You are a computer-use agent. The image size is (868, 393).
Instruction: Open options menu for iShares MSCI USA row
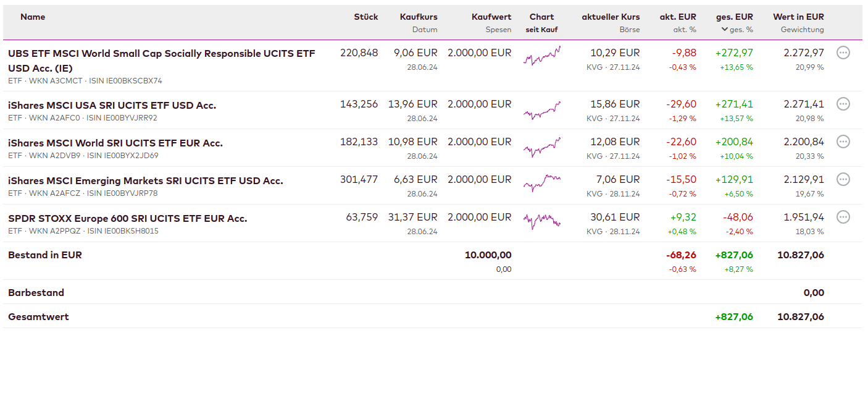[x=843, y=104]
